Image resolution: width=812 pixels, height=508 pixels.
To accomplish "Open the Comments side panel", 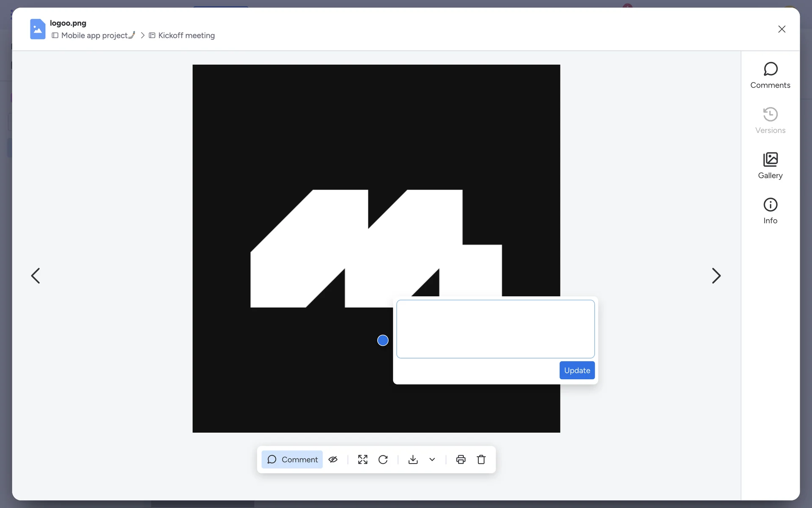I will coord(770,75).
